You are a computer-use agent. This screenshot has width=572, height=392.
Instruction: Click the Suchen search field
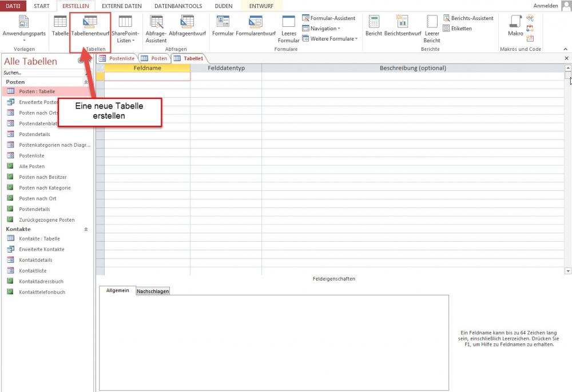(43, 73)
